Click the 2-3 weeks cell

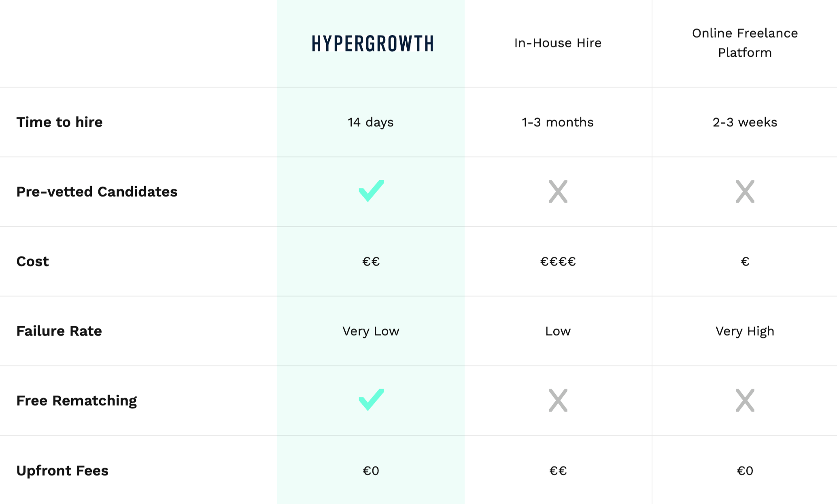[x=745, y=122]
